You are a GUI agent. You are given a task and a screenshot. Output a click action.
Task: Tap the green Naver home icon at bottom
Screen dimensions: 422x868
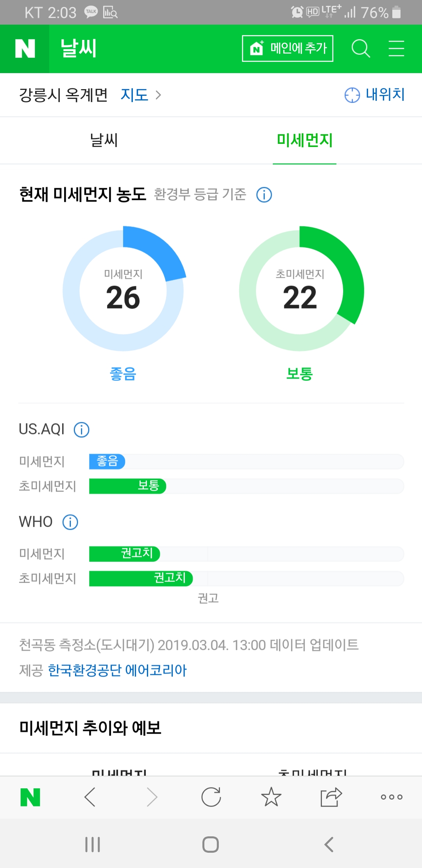[30, 797]
